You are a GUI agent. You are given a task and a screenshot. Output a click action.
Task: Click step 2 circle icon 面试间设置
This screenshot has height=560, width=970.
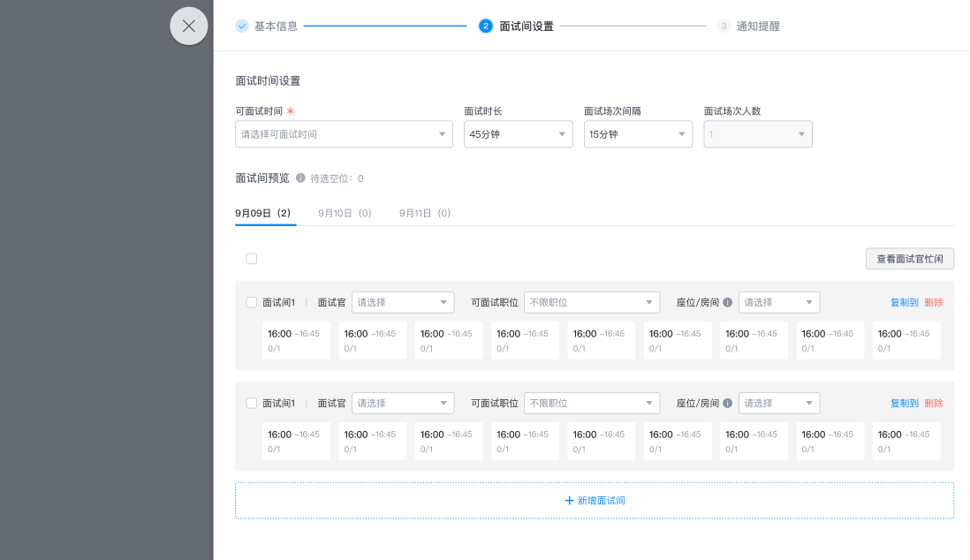click(485, 26)
